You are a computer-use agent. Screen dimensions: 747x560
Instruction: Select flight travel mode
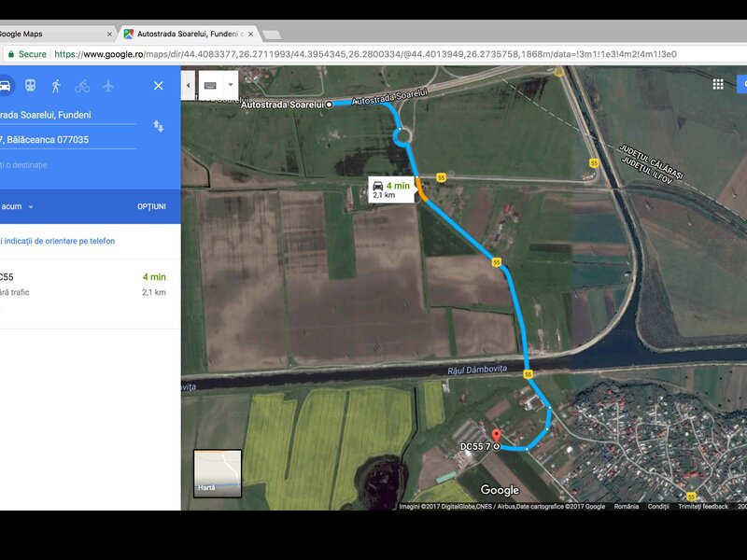tap(108, 85)
